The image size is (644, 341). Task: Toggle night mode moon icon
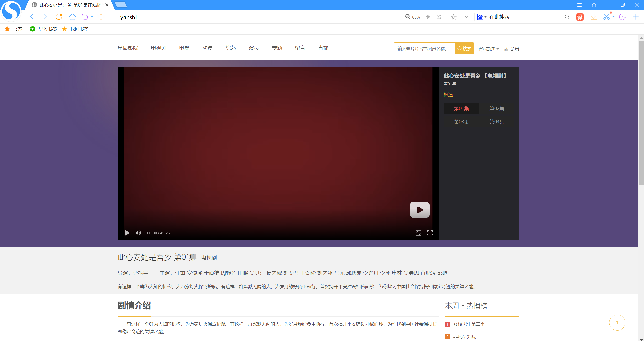coord(622,17)
